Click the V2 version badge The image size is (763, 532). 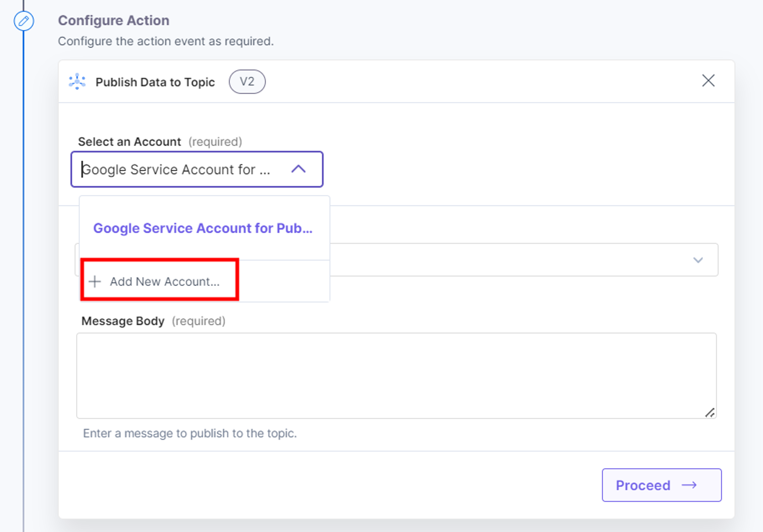247,82
